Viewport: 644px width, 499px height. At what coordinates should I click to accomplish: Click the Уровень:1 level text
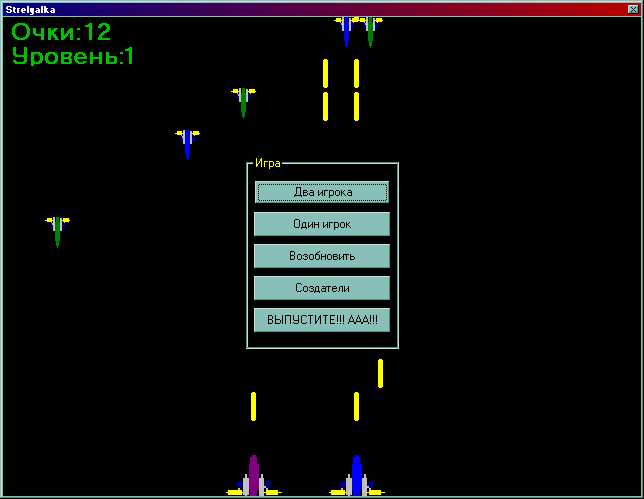[x=73, y=56]
